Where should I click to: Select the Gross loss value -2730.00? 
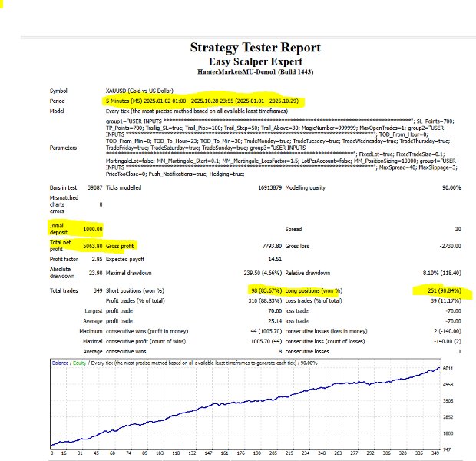pos(450,246)
